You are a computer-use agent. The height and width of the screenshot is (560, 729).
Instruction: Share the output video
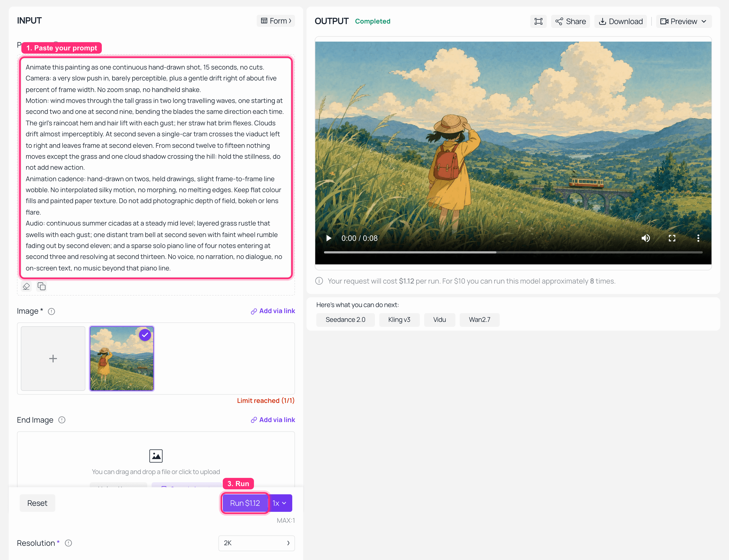click(x=570, y=21)
